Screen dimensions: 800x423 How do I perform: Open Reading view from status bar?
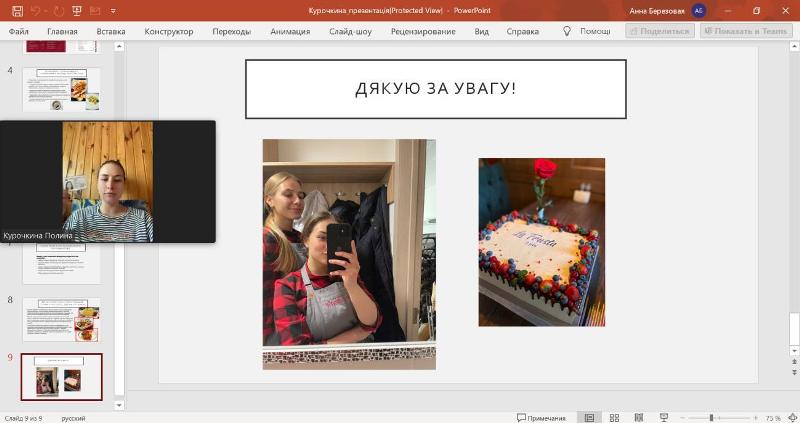pos(637,417)
